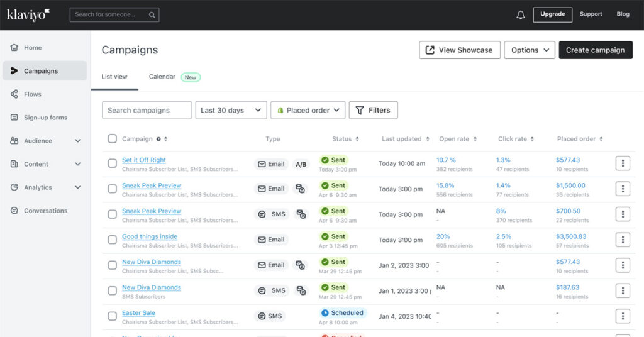
Task: Tick the checkbox for Set it Off Right
Action: click(112, 163)
